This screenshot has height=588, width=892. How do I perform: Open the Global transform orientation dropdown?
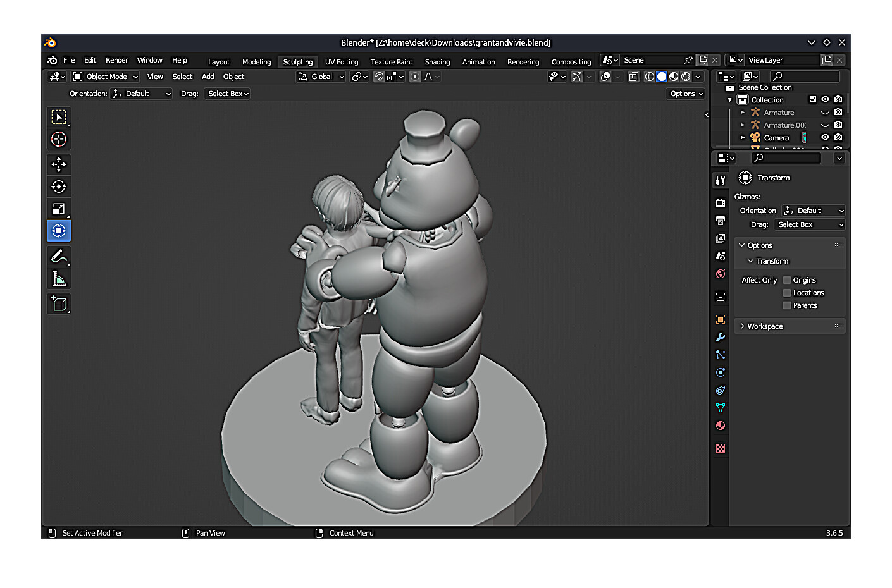[321, 77]
